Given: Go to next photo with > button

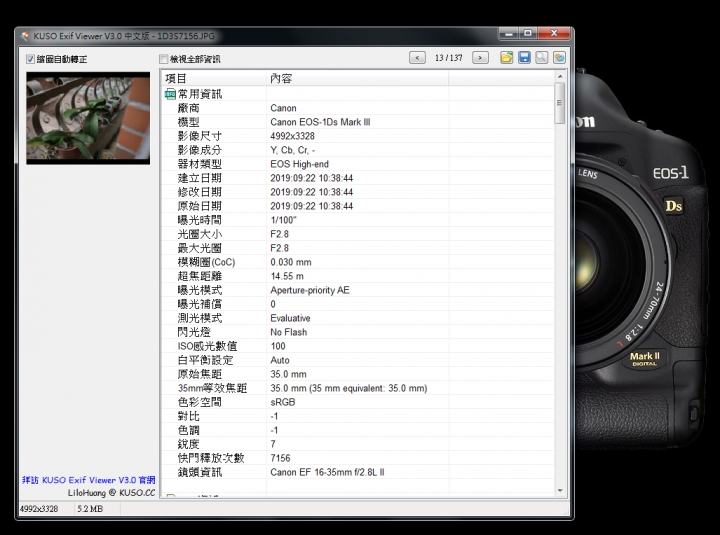Looking at the screenshot, I should coord(480,58).
